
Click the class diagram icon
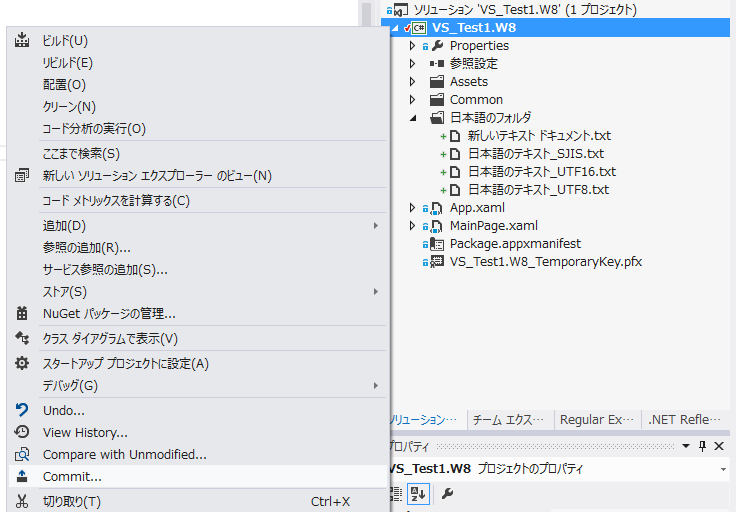(22, 338)
